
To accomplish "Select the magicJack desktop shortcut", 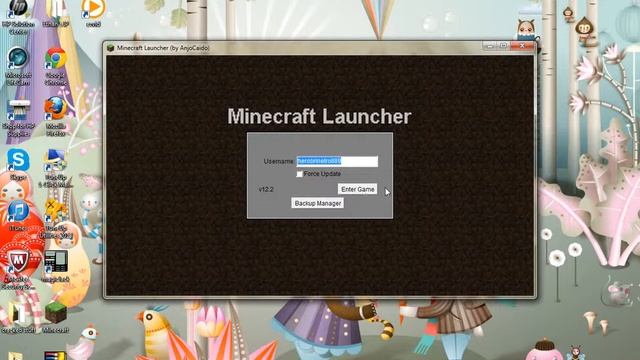I will 56,266.
